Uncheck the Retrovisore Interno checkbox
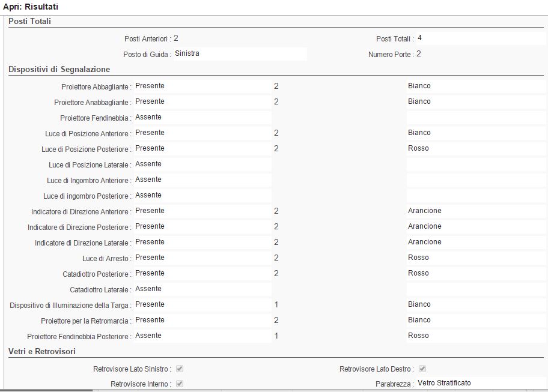 point(180,384)
